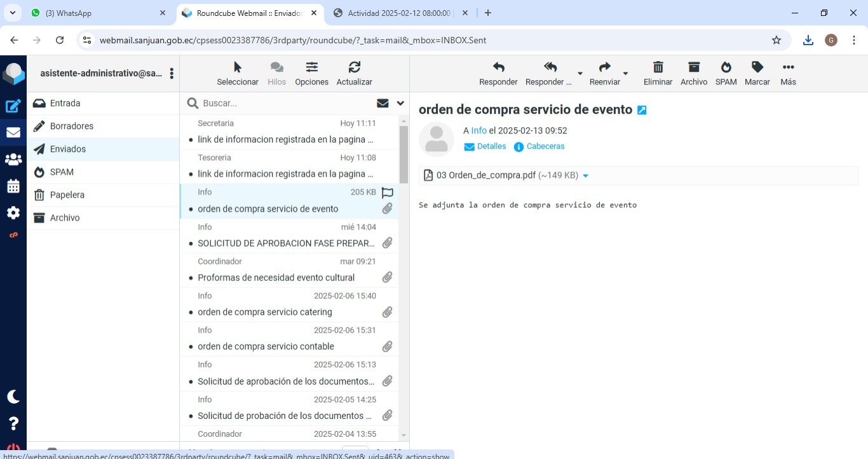Expand the Reenviar dropdown arrow
868x459 pixels.
pyautogui.click(x=625, y=74)
